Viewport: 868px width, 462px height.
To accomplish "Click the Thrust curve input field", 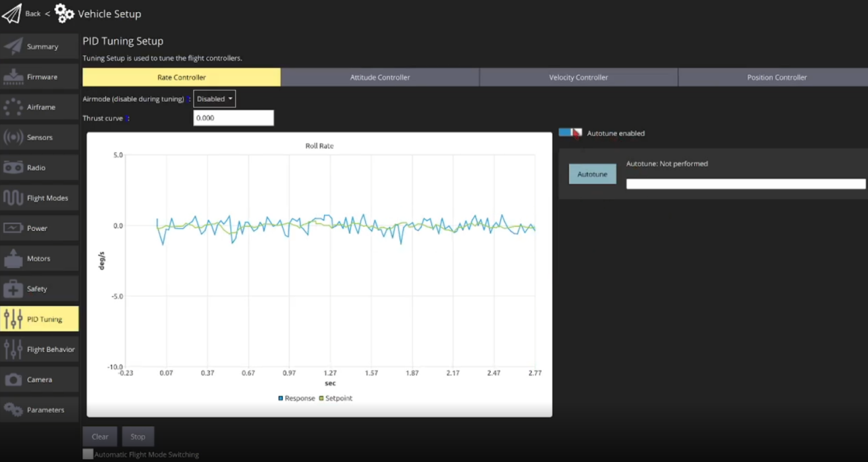I will pyautogui.click(x=234, y=118).
